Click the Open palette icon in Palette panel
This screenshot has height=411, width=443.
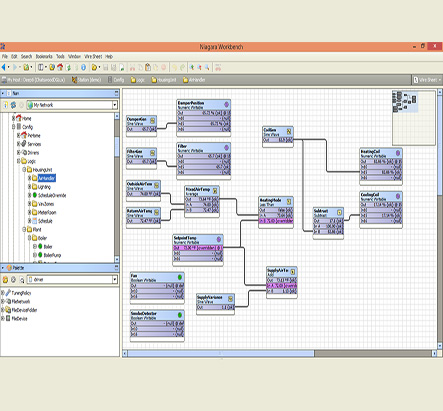[5, 279]
